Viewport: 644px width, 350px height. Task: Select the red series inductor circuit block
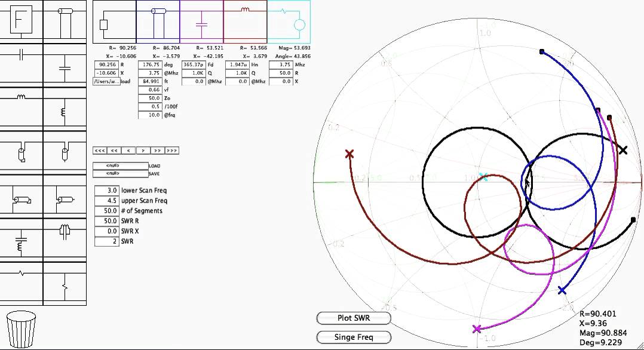click(245, 22)
